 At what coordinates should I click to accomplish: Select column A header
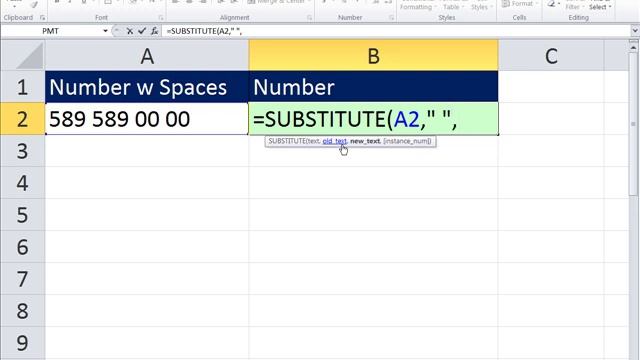pos(147,56)
